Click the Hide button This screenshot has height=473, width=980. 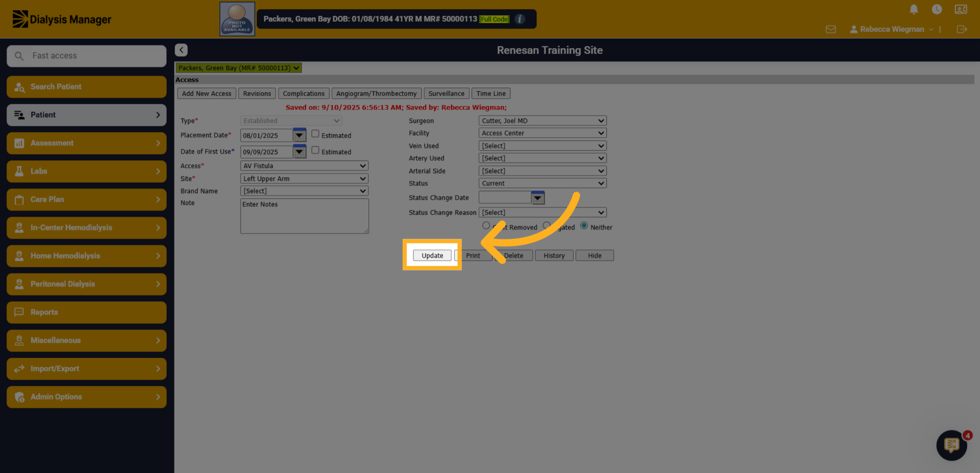tap(595, 255)
